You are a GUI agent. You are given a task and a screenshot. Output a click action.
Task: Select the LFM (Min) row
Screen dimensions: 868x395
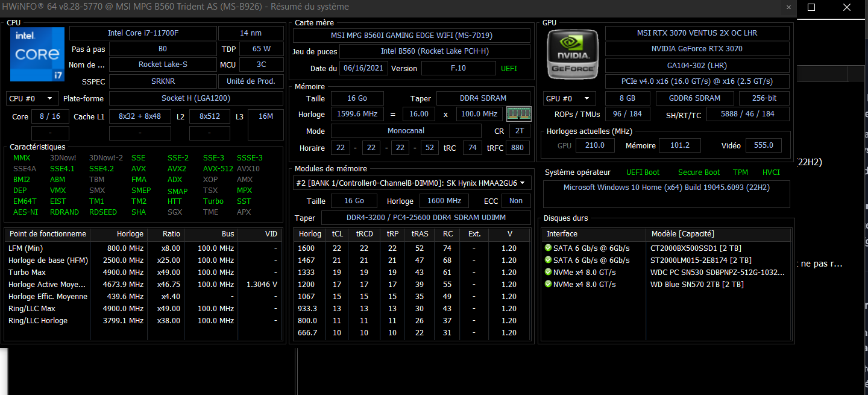[143, 248]
